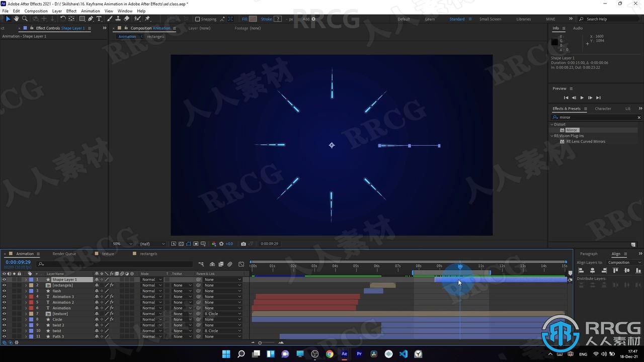The width and height of the screenshot is (644, 362).
Task: Toggle Frame Blending enable button in timeline
Action: pyautogui.click(x=221, y=264)
